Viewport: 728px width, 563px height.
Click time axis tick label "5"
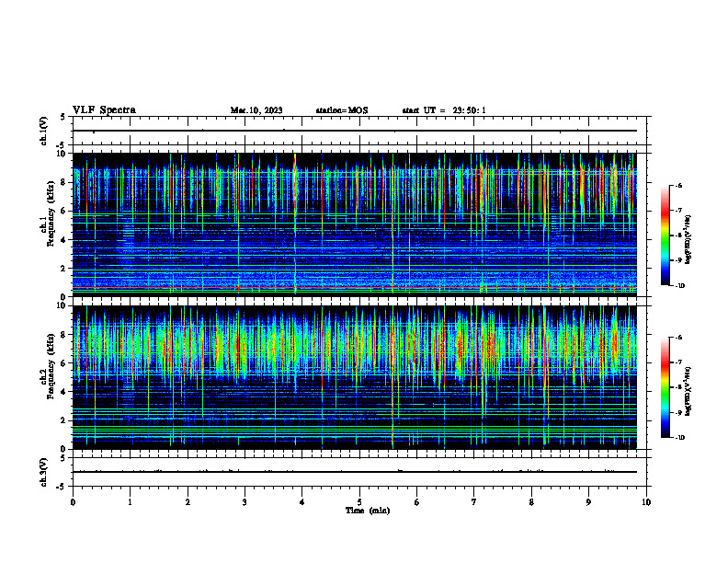pyautogui.click(x=359, y=502)
